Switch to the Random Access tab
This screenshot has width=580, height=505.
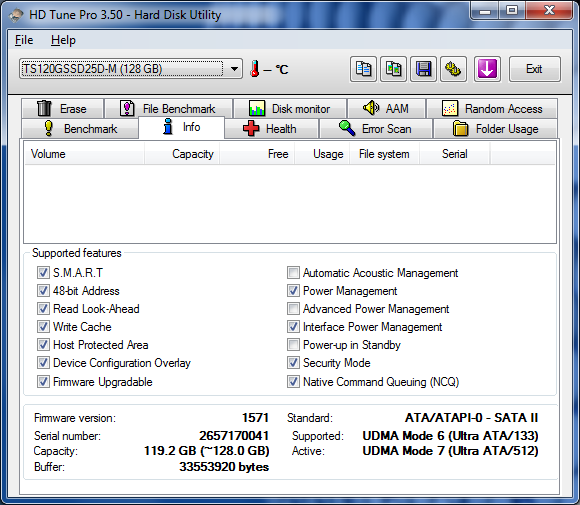(x=492, y=108)
